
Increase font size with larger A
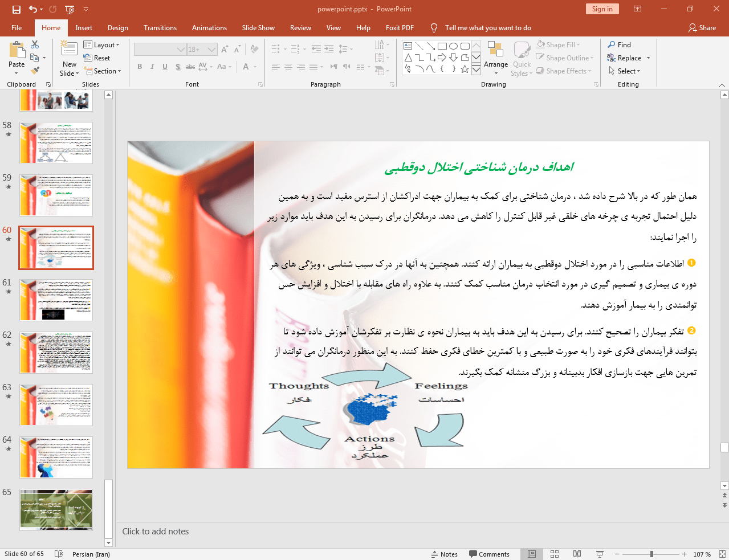pyautogui.click(x=225, y=50)
